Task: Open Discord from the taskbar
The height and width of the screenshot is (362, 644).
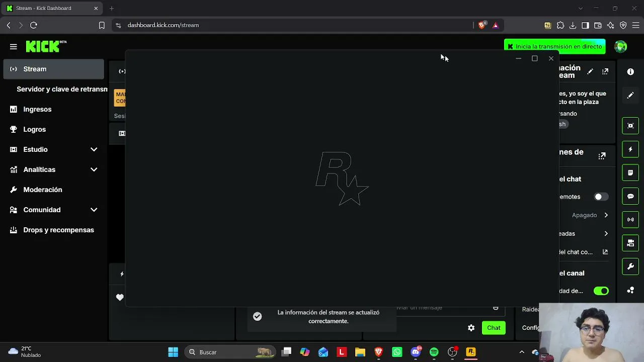Action: [x=416, y=352]
